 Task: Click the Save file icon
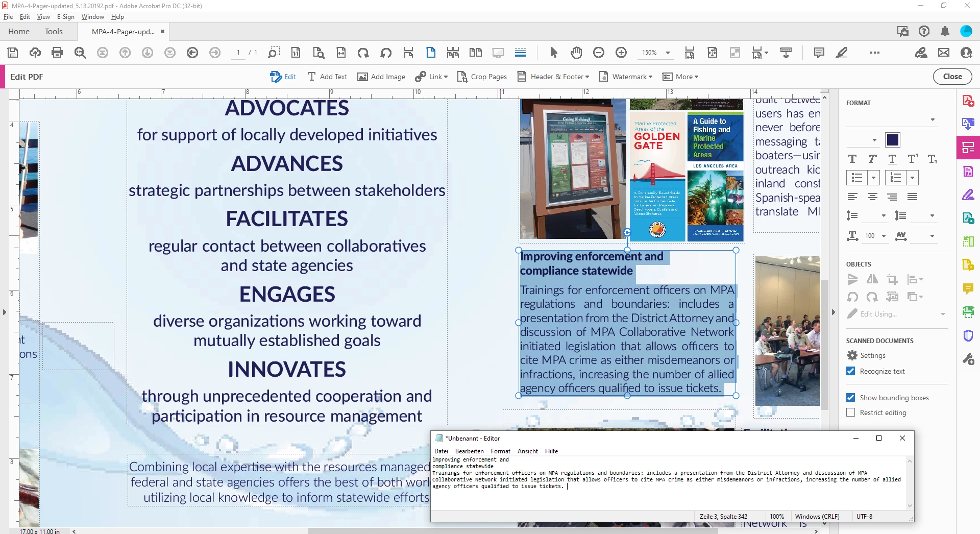[13, 53]
